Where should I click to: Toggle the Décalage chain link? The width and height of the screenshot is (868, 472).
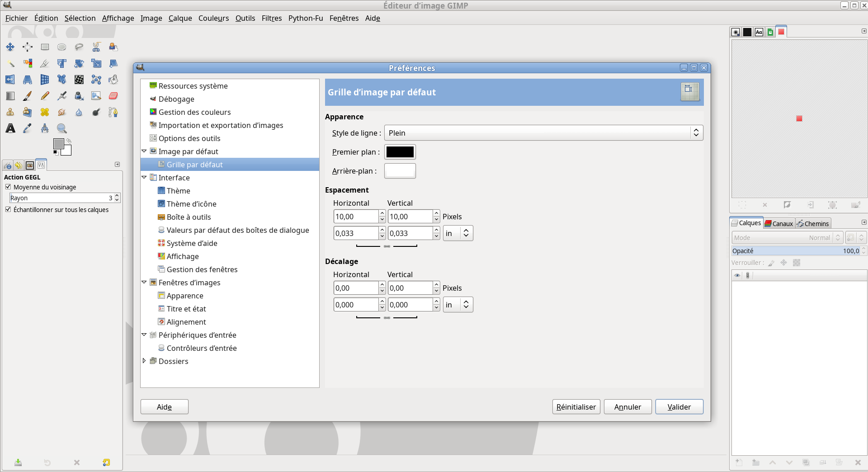tap(387, 318)
